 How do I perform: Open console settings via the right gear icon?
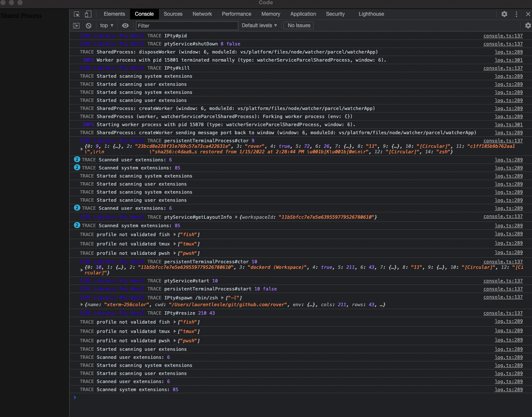point(527,25)
